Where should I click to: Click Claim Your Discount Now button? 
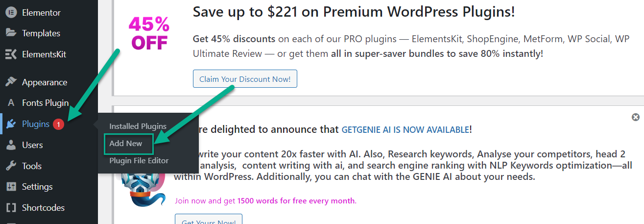[x=245, y=79]
